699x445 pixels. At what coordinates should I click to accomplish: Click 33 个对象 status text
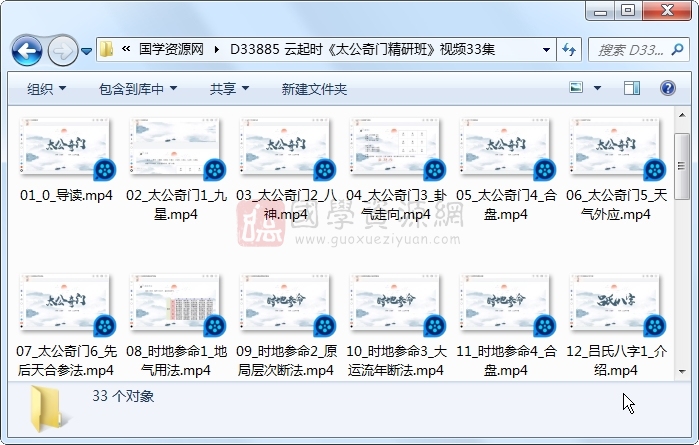point(123,396)
